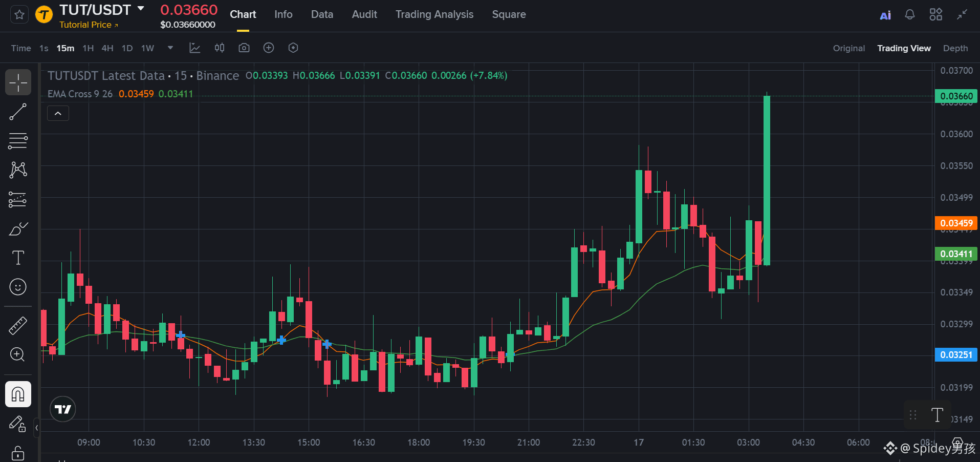Open the TUT/USDT pair selector dropdown
Image resolution: width=980 pixels, height=462 pixels.
click(x=141, y=9)
